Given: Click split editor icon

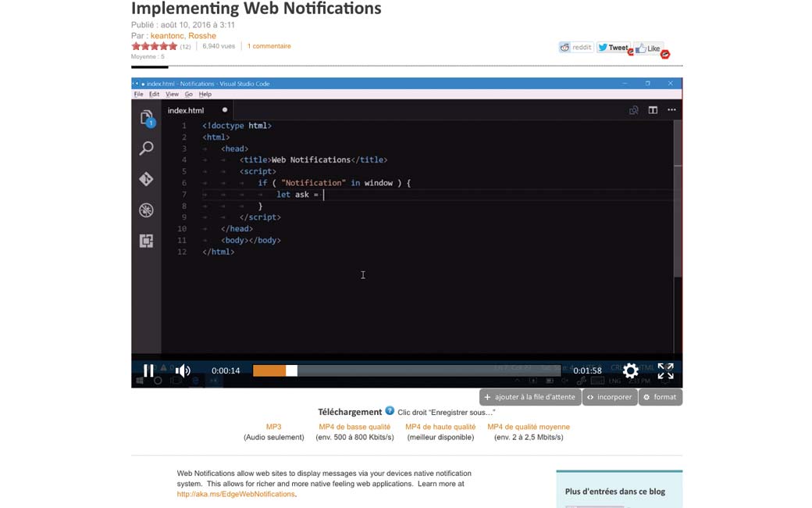Looking at the screenshot, I should pyautogui.click(x=653, y=110).
